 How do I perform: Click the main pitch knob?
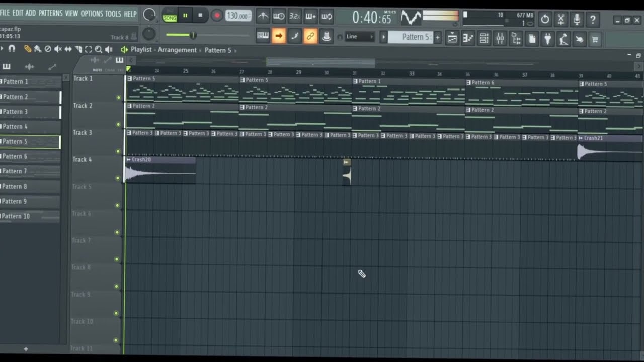[149, 34]
